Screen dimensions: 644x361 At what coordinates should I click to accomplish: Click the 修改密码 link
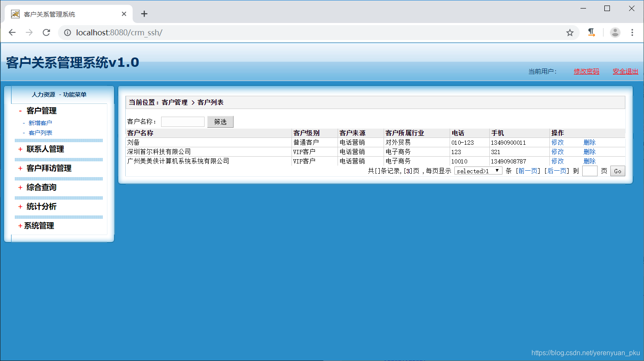click(586, 72)
